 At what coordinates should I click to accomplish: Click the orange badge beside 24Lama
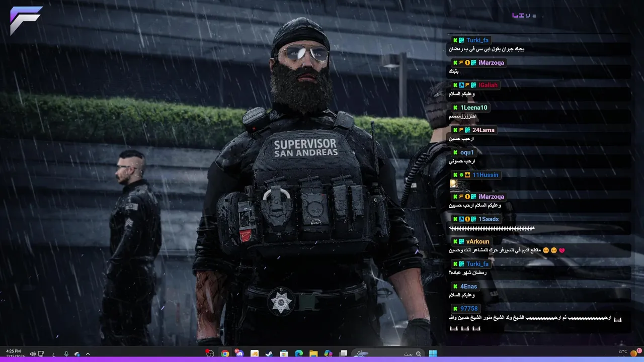tap(461, 130)
